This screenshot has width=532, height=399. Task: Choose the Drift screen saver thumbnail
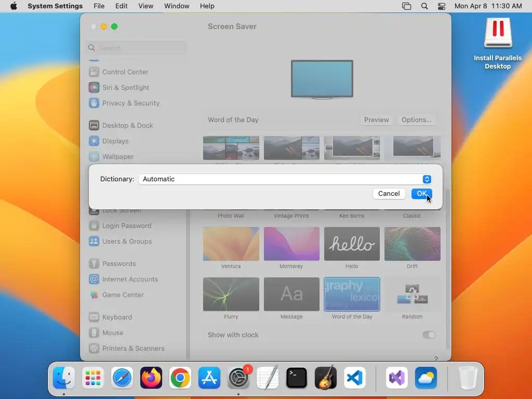click(412, 244)
